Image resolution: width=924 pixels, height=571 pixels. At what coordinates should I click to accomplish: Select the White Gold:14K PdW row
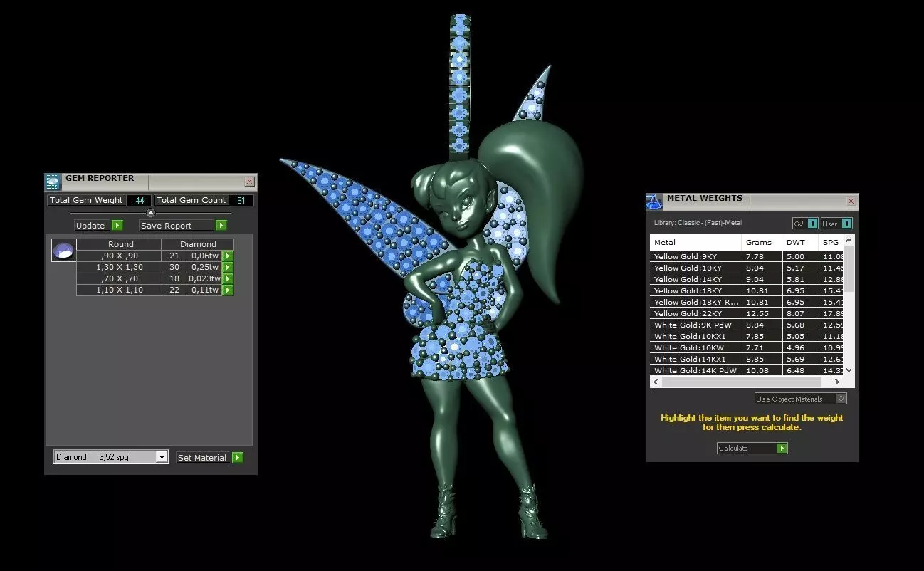coord(747,370)
